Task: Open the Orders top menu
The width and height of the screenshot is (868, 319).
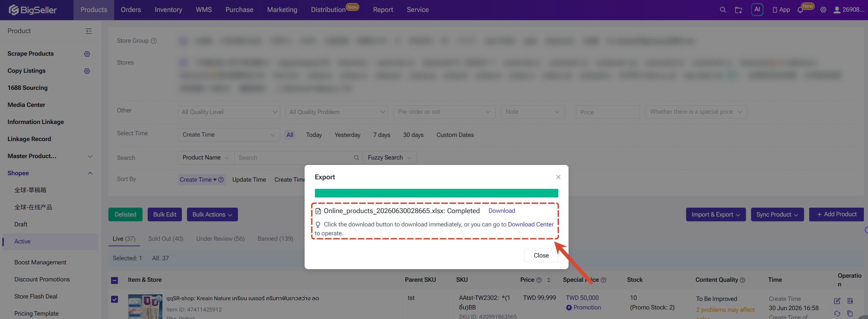Action: click(131, 10)
